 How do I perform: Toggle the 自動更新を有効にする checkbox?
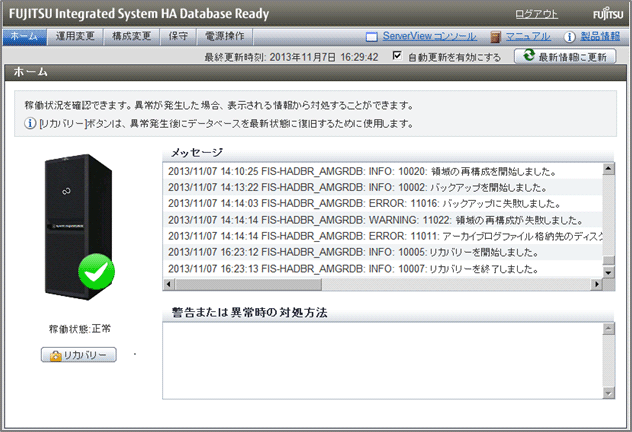click(x=397, y=56)
